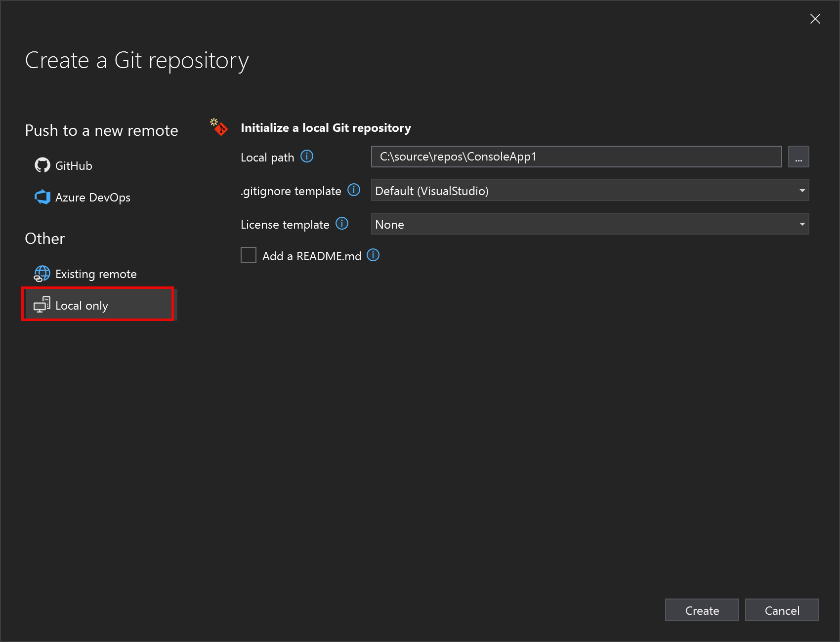Image resolution: width=840 pixels, height=642 pixels.
Task: Select Existing remote under Other section
Action: 95,274
